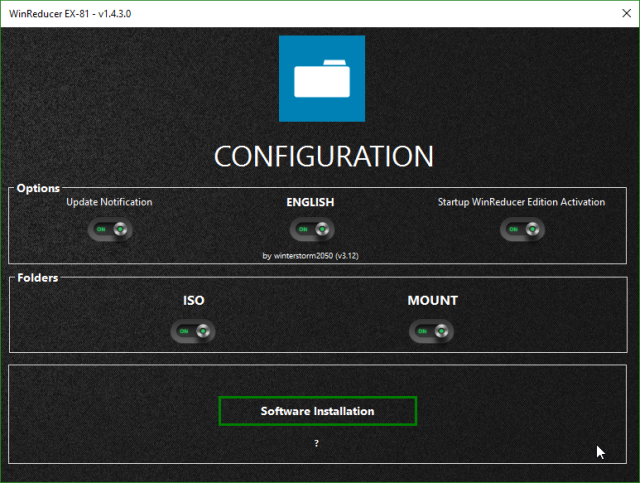
Task: Click the question mark help link
Action: pyautogui.click(x=316, y=443)
